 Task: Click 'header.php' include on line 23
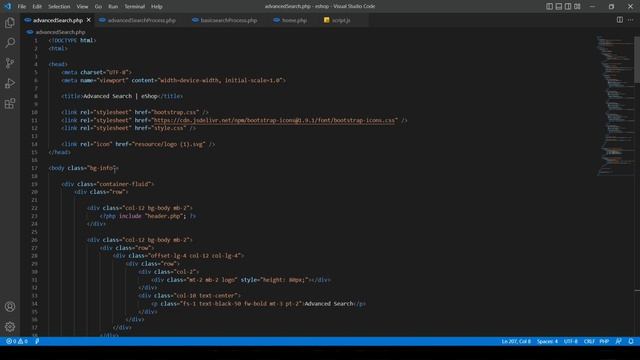coord(164,216)
